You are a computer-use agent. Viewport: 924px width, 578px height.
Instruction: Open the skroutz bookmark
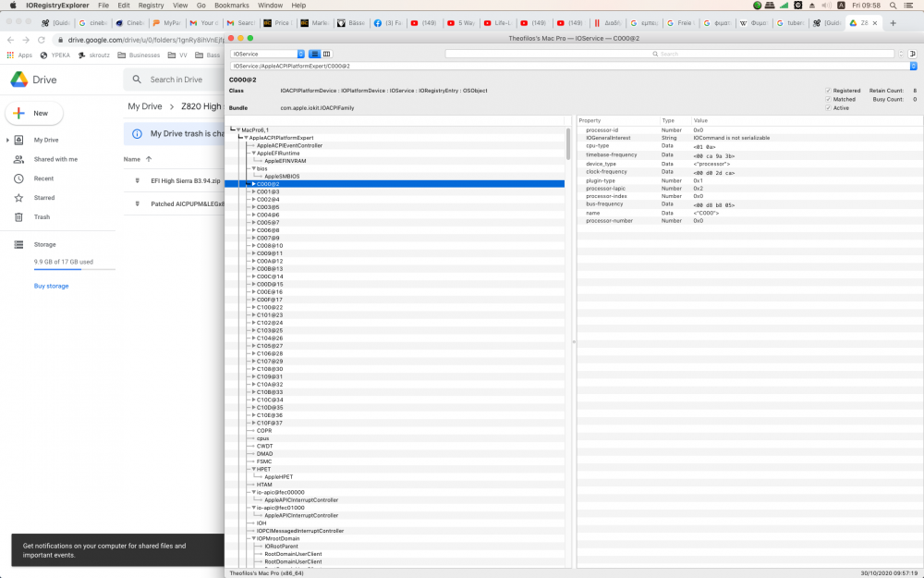coord(93,55)
